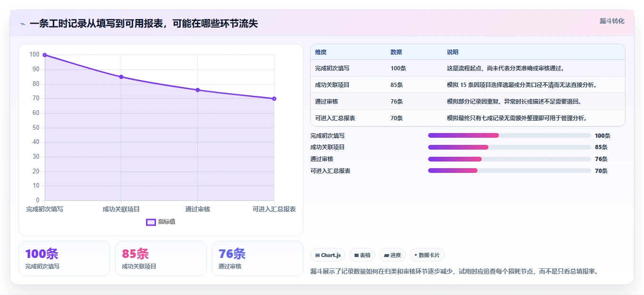Click the 通过审核 progress row label
644x295 pixels.
click(x=322, y=159)
